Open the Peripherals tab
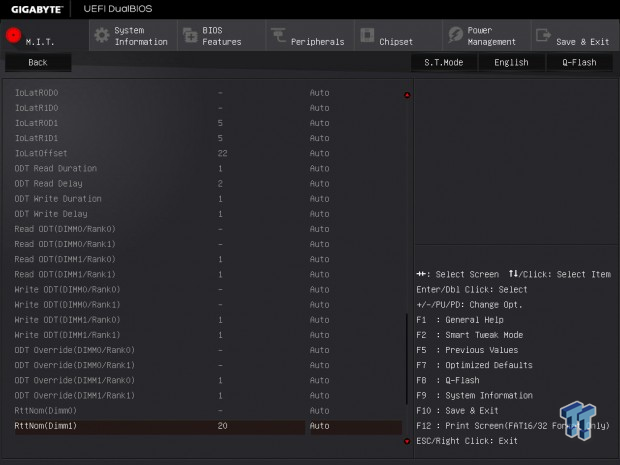This screenshot has width=620, height=465. [310, 36]
